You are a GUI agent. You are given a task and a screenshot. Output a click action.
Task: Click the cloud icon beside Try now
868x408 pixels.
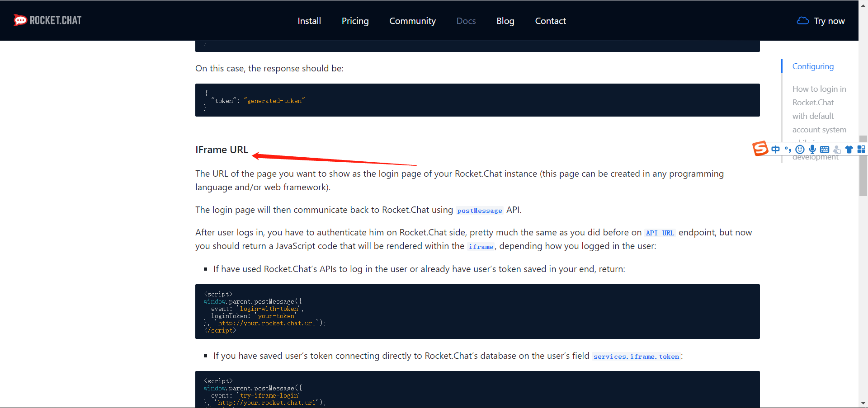point(802,21)
